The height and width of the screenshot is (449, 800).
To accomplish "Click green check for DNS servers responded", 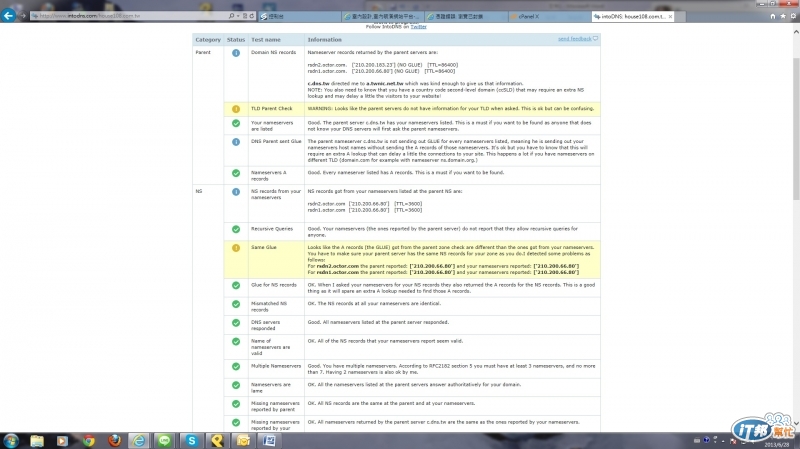I will click(x=236, y=322).
